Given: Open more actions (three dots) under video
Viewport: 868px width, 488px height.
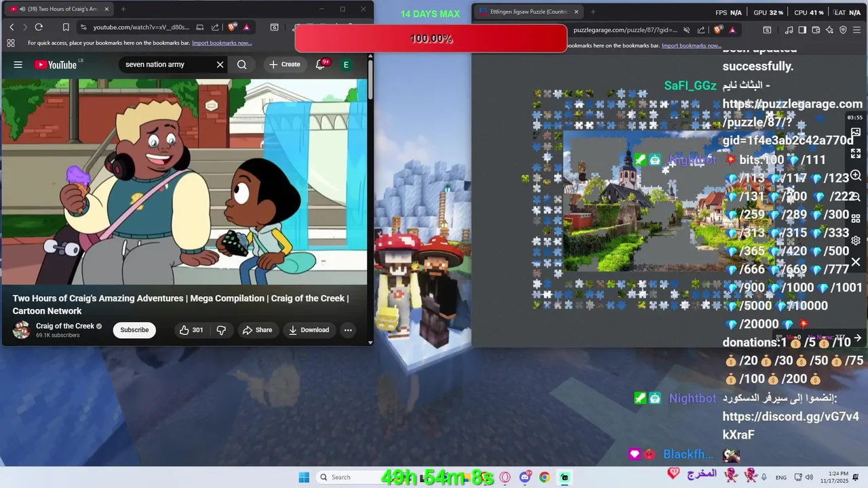Looking at the screenshot, I should pyautogui.click(x=348, y=330).
